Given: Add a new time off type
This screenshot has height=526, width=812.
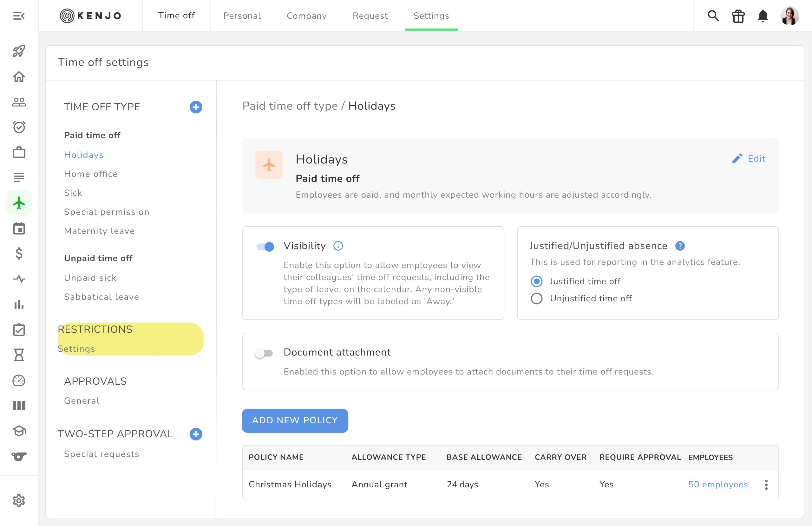Looking at the screenshot, I should click(196, 107).
